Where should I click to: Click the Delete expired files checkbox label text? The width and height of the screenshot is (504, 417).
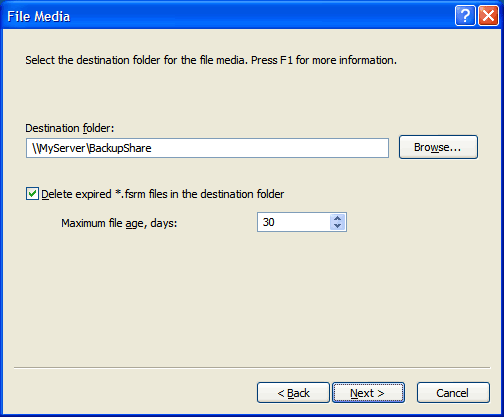[163, 194]
